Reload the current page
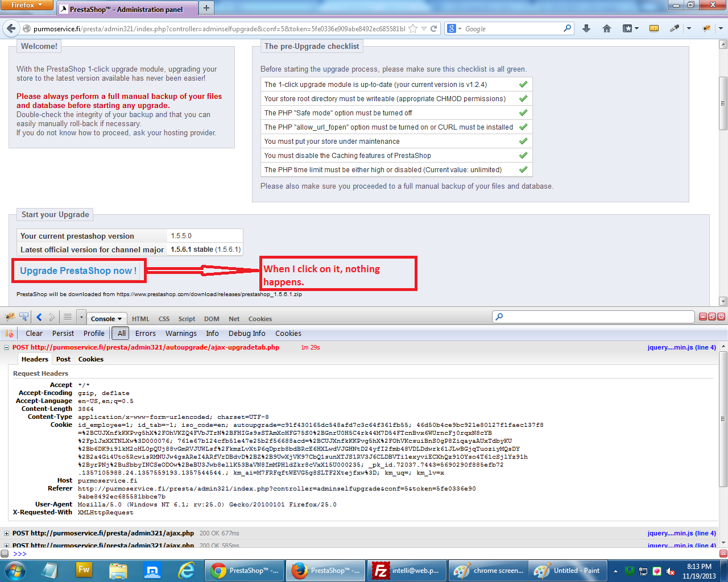Screen dimensions: 728x582 click(434, 28)
